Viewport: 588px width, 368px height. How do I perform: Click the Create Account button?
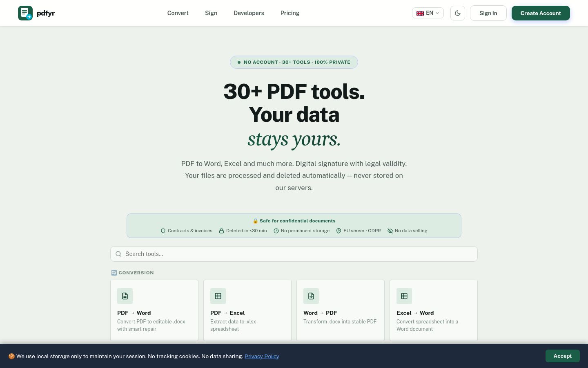tap(541, 13)
